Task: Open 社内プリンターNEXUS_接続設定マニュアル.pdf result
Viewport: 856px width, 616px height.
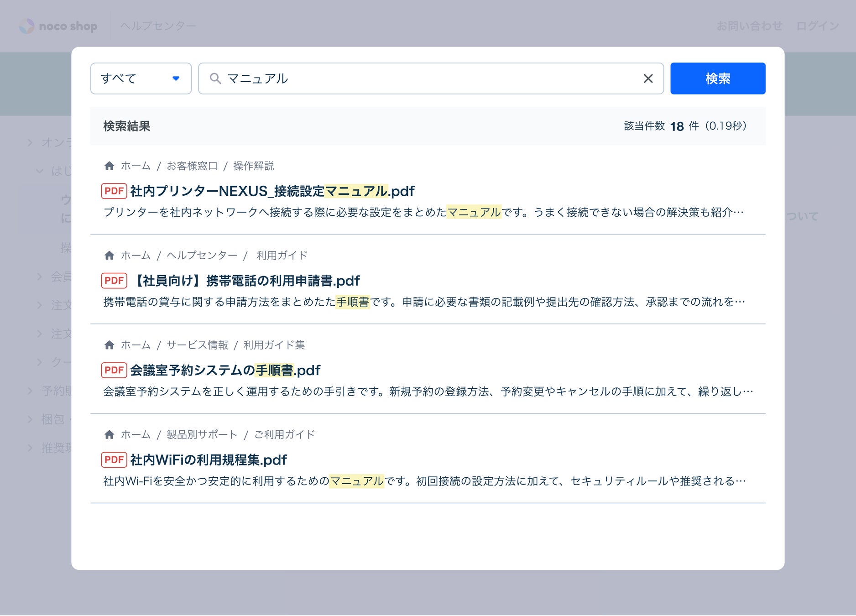Action: coord(272,191)
